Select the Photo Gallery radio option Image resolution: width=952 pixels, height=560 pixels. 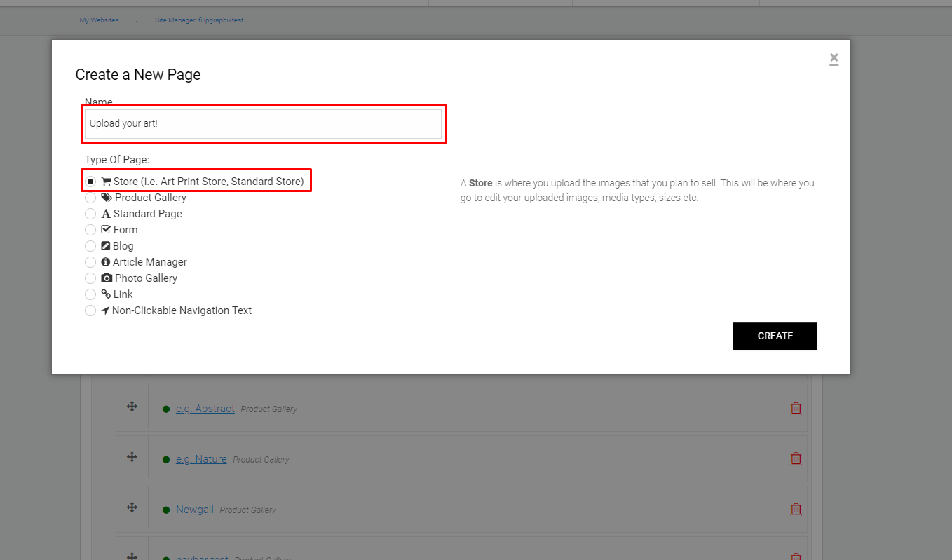point(90,278)
